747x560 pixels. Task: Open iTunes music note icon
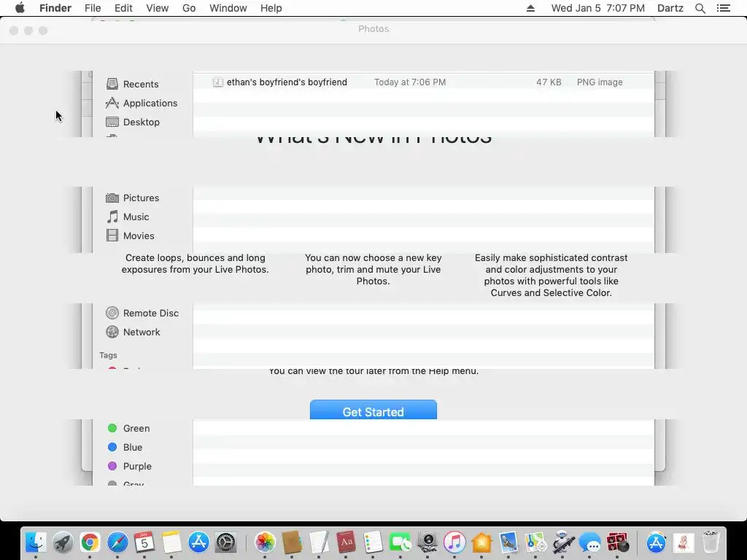(454, 542)
